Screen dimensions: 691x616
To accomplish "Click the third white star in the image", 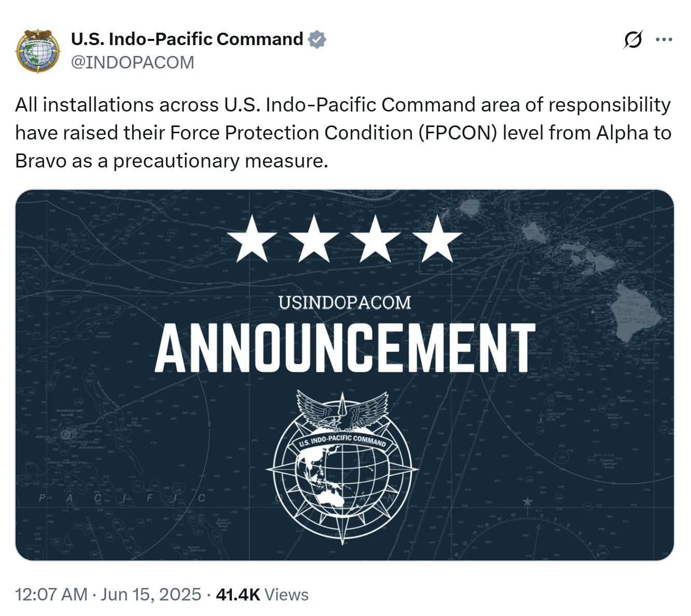I will pos(376,239).
